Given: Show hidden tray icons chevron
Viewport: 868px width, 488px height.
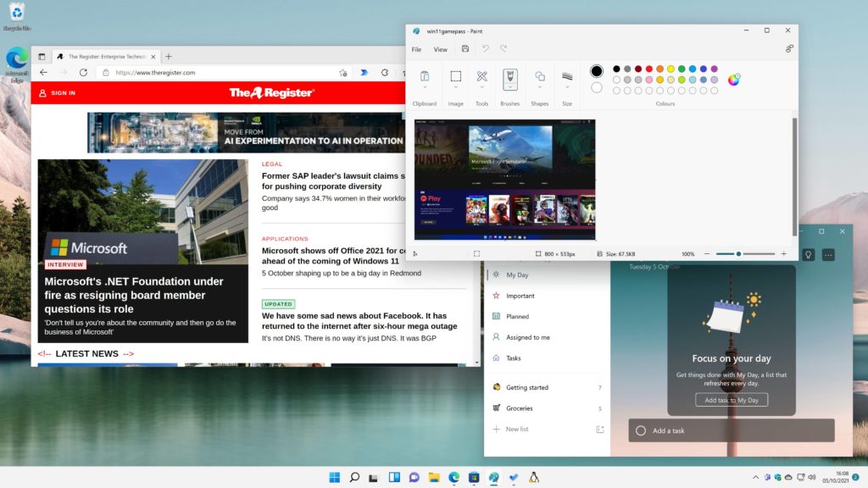Looking at the screenshot, I should click(x=755, y=478).
